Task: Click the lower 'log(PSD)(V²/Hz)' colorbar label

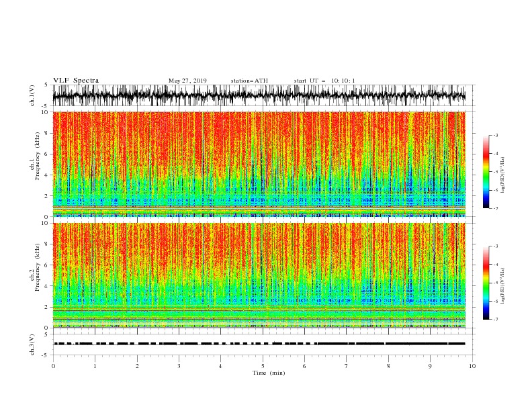Action: pyautogui.click(x=503, y=285)
